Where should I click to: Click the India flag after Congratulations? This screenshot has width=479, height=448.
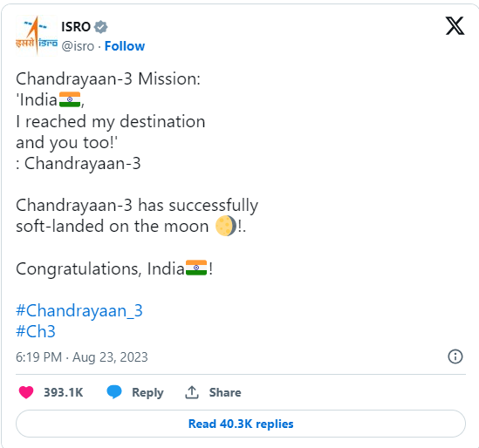pyautogui.click(x=196, y=268)
